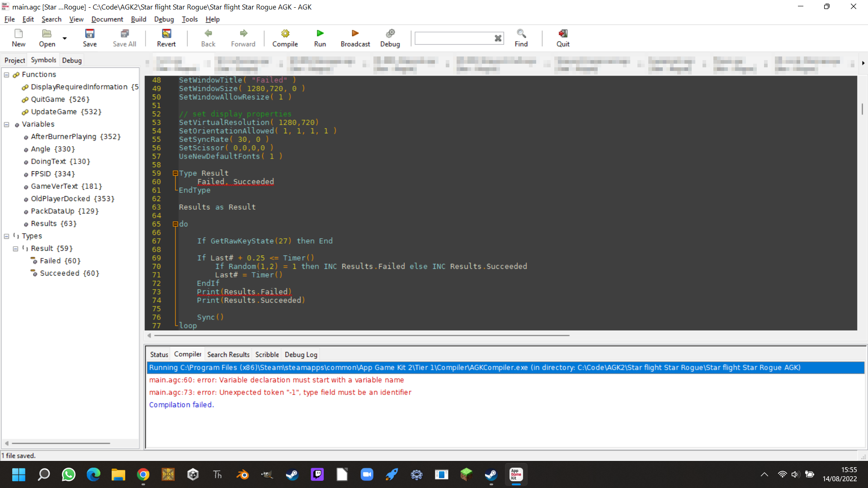This screenshot has width=868, height=488.
Task: Switch to the Project sidebar tab
Action: click(x=15, y=60)
